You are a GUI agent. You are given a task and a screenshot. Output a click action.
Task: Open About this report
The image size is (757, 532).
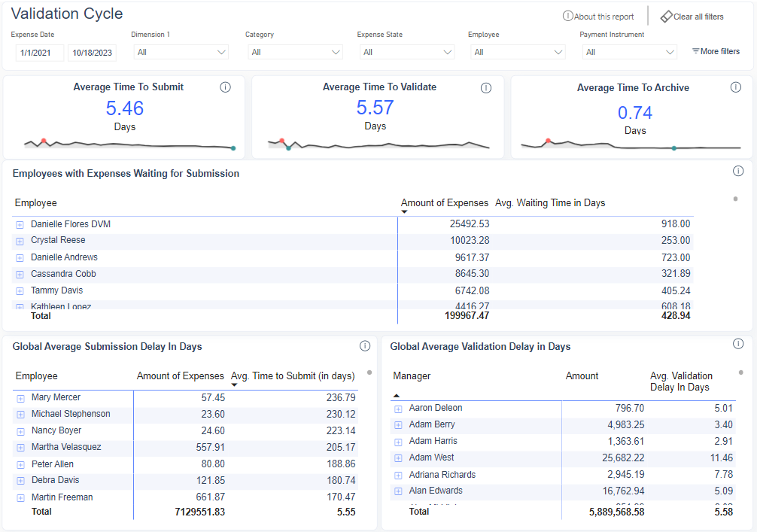tap(598, 17)
